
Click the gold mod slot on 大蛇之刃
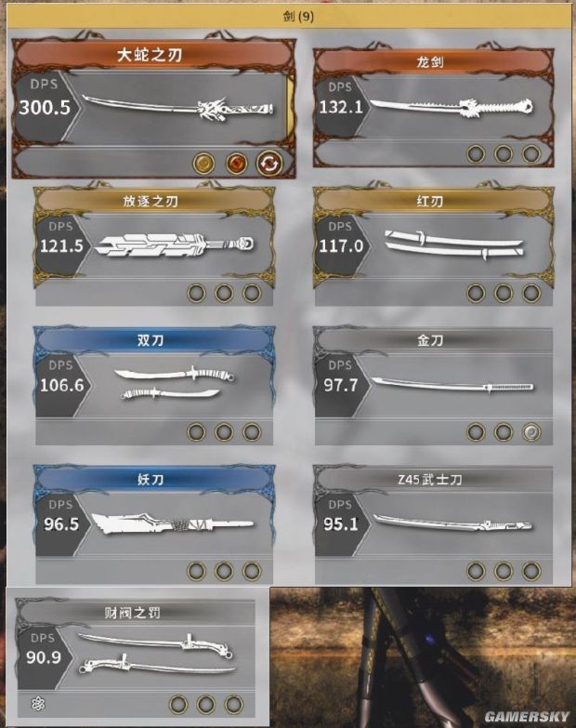tap(203, 164)
